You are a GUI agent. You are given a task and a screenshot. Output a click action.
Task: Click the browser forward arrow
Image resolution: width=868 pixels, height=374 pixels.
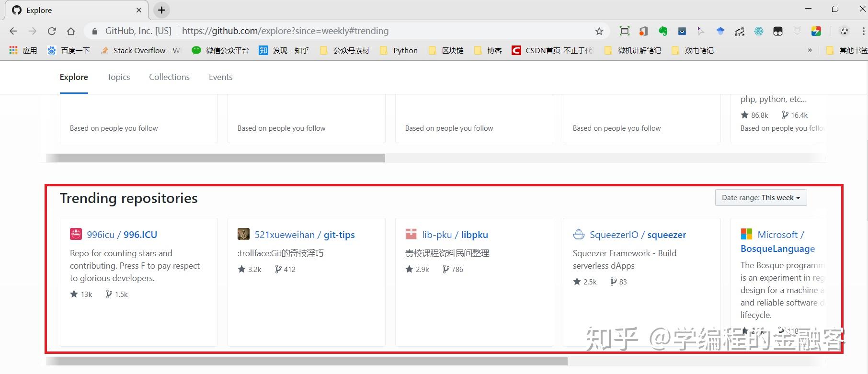33,31
